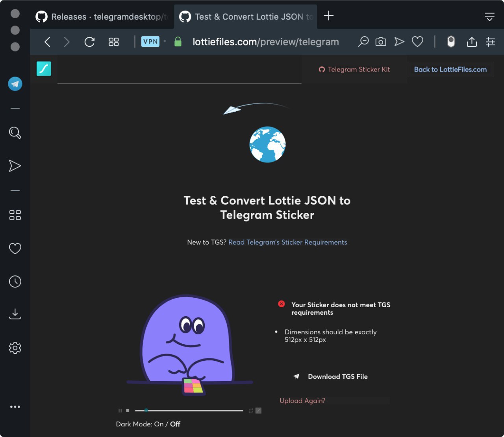504x437 pixels.
Task: Pause the sticker animation
Action: click(x=120, y=411)
